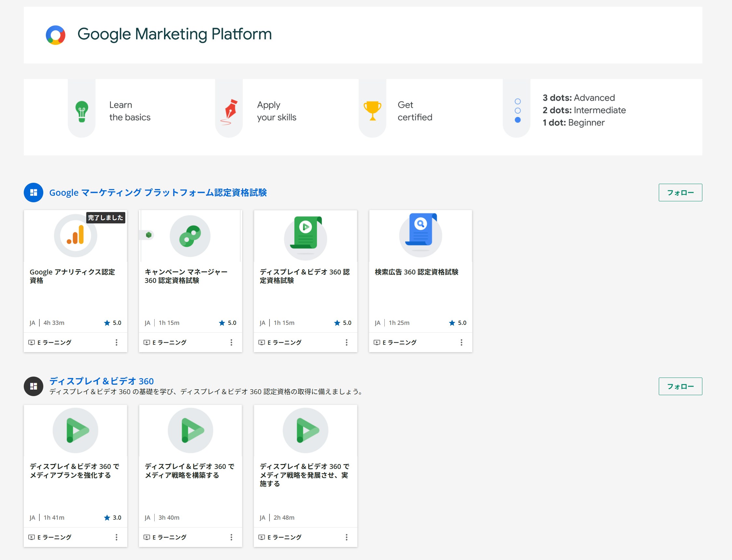Click the 1h 41m duration text
This screenshot has height=560, width=732.
point(54,517)
